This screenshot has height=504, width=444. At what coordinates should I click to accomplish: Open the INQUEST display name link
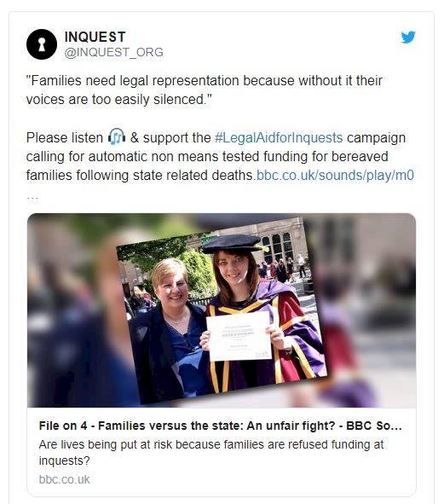click(x=95, y=37)
